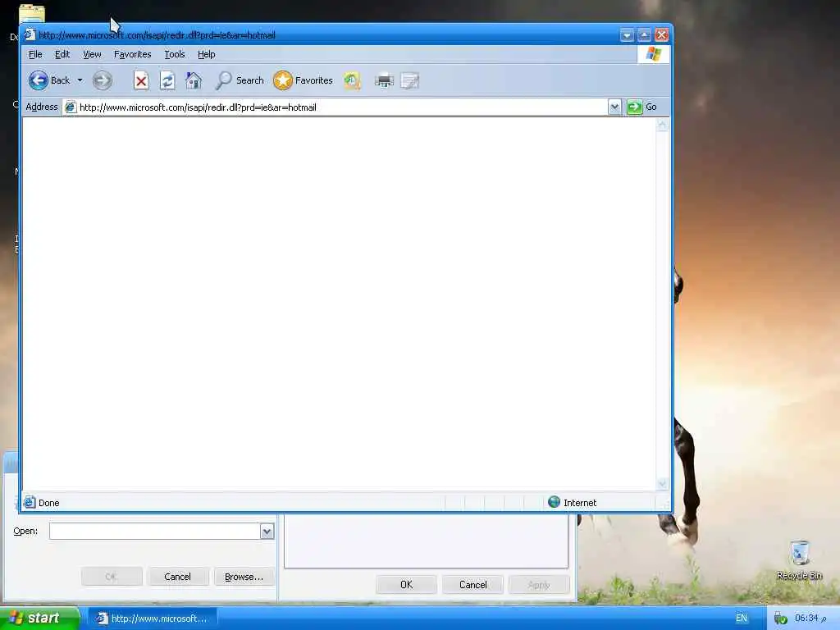This screenshot has width=840, height=630.
Task: Open Favorites star button
Action: (x=304, y=80)
